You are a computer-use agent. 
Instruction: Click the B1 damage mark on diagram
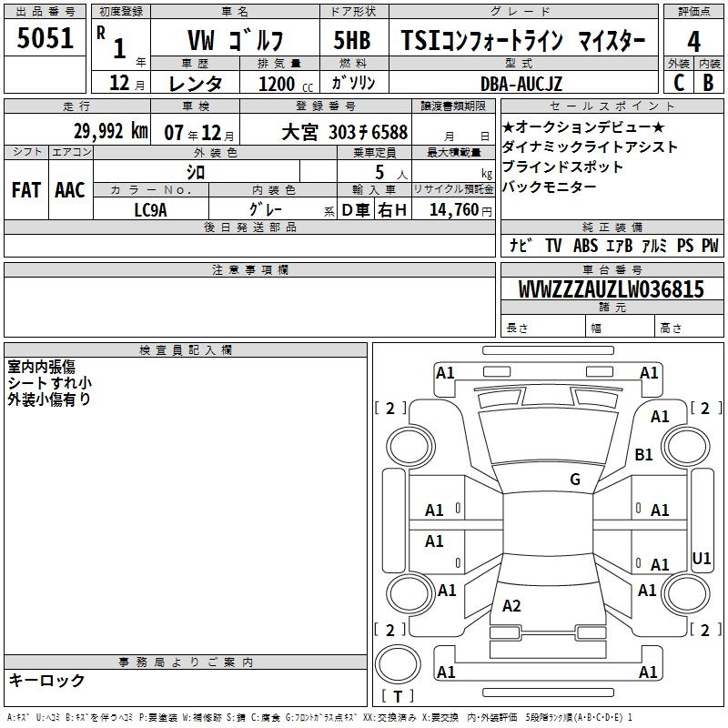click(x=644, y=454)
